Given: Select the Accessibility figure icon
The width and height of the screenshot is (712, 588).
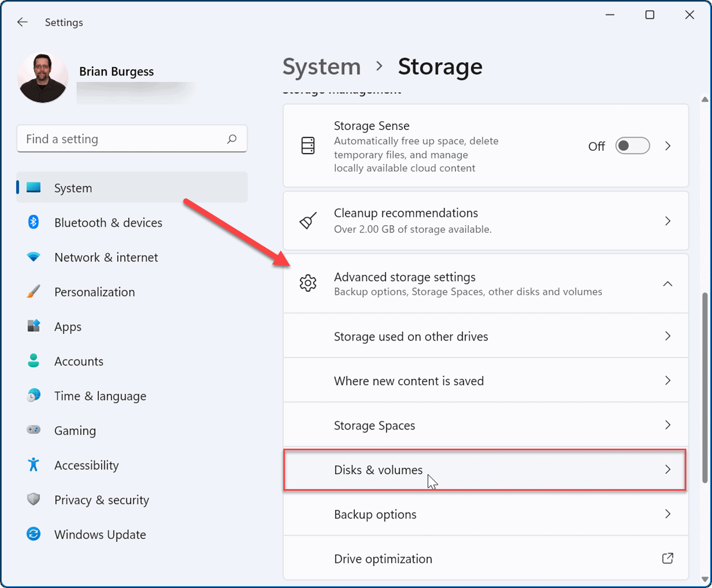Looking at the screenshot, I should [x=33, y=465].
